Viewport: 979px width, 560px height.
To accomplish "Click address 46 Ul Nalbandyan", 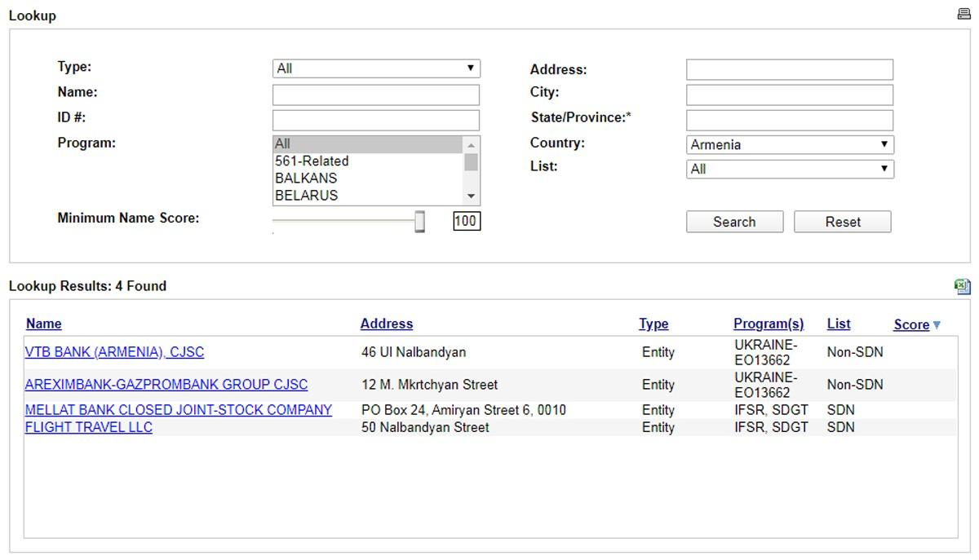I will pos(414,352).
